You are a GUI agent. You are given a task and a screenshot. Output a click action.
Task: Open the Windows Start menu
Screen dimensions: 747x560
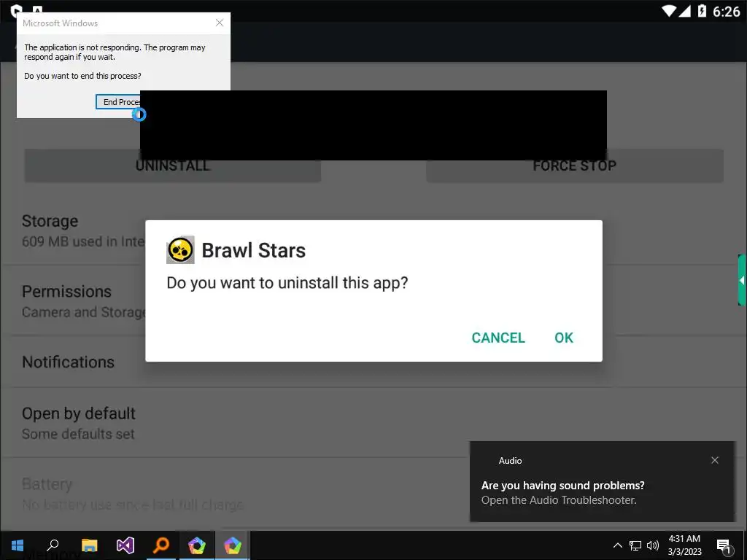coord(18,545)
